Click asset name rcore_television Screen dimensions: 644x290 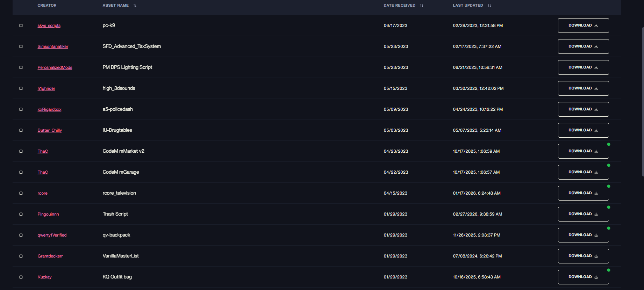[119, 193]
